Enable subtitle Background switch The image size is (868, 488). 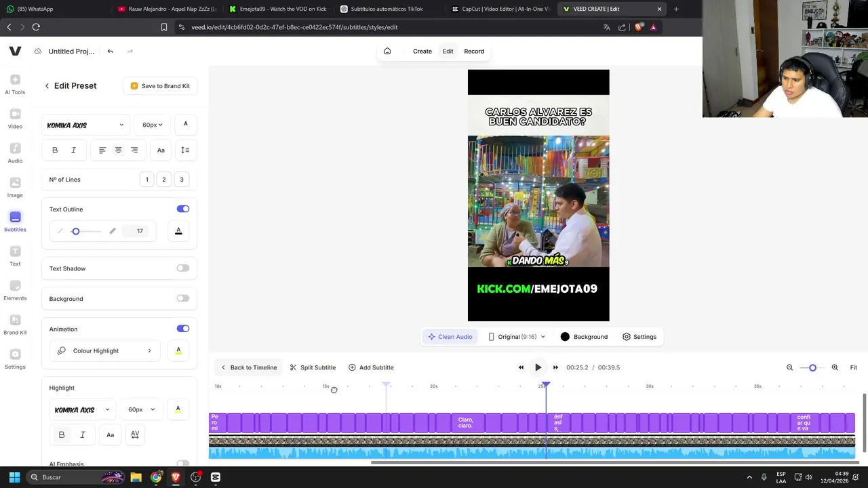[x=183, y=298]
